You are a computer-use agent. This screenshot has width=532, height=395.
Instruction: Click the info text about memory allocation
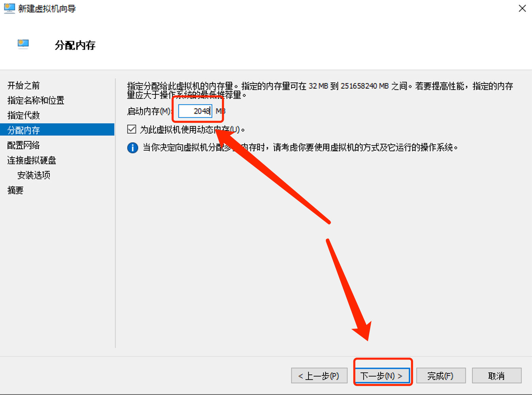click(300, 148)
